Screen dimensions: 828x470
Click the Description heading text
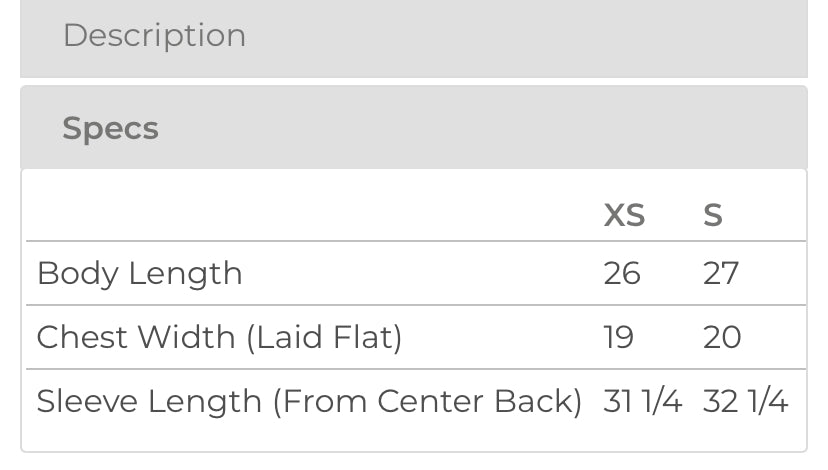coord(154,36)
